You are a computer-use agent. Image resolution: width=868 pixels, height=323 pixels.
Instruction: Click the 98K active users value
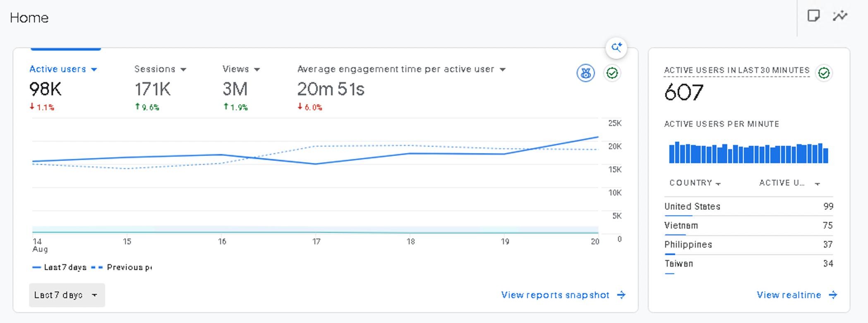pyautogui.click(x=46, y=89)
